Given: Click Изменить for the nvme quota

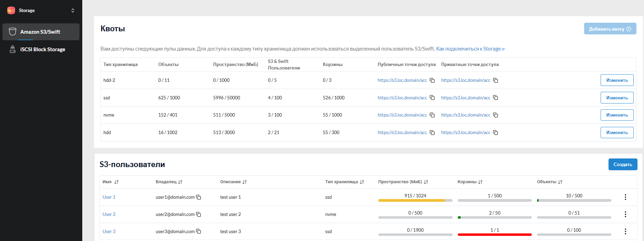Looking at the screenshot, I should 617,115.
